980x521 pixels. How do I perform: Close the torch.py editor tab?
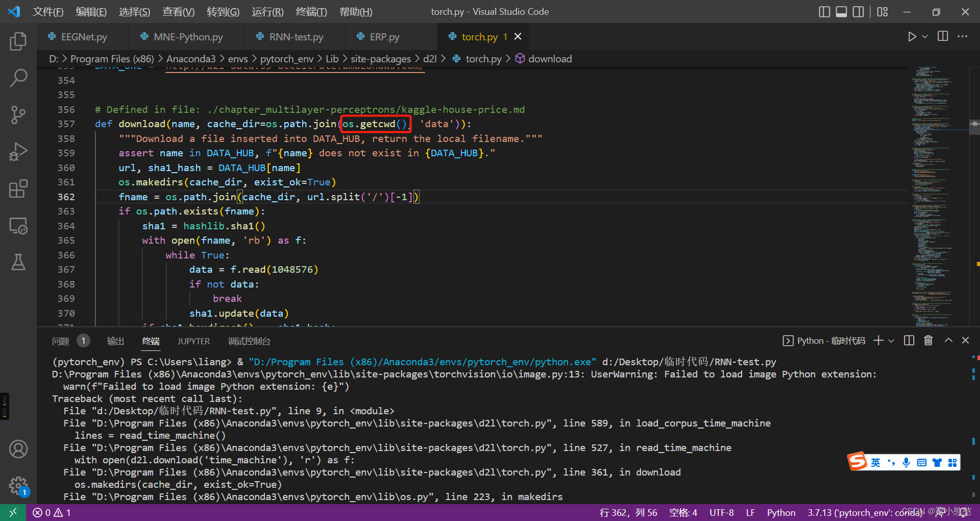[x=518, y=36]
